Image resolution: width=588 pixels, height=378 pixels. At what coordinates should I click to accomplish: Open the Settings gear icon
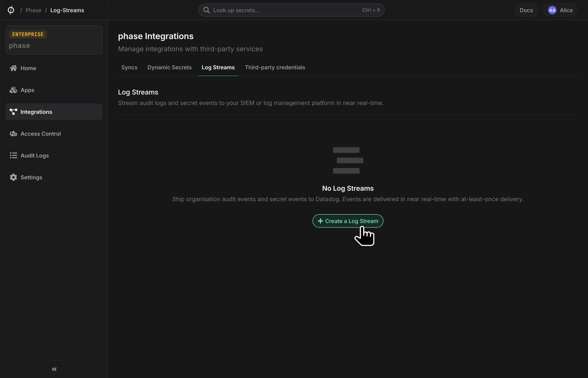pyautogui.click(x=13, y=177)
